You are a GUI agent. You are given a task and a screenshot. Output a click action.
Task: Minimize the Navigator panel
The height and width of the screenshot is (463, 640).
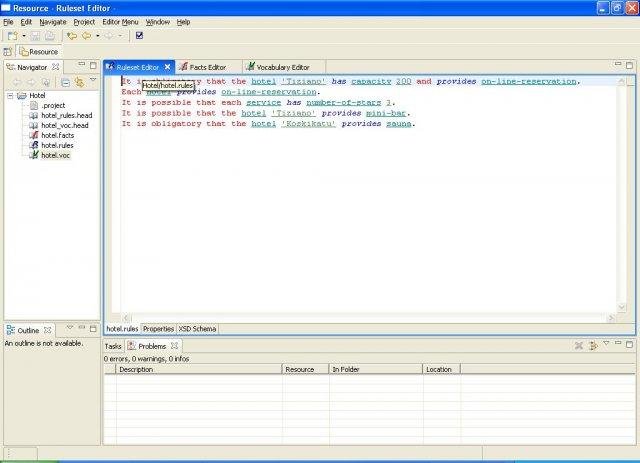point(82,65)
